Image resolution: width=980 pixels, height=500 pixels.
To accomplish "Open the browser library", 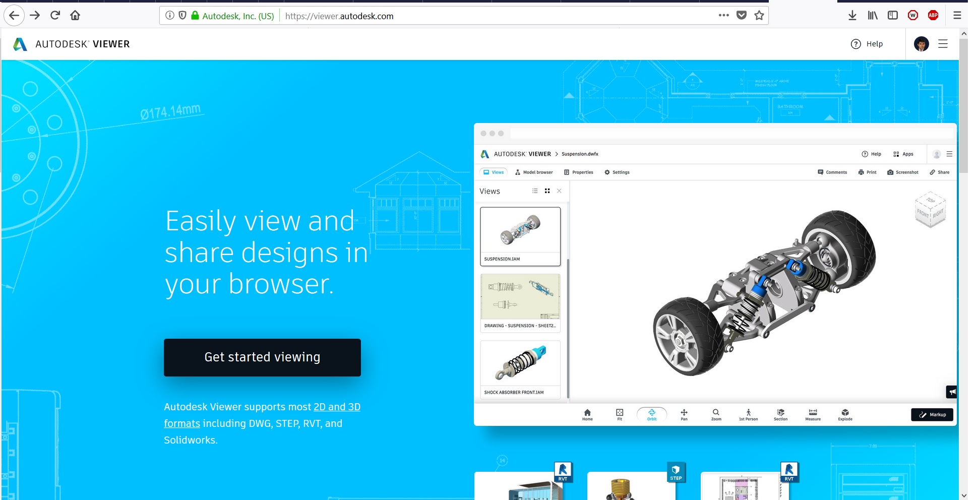I will pyautogui.click(x=873, y=16).
